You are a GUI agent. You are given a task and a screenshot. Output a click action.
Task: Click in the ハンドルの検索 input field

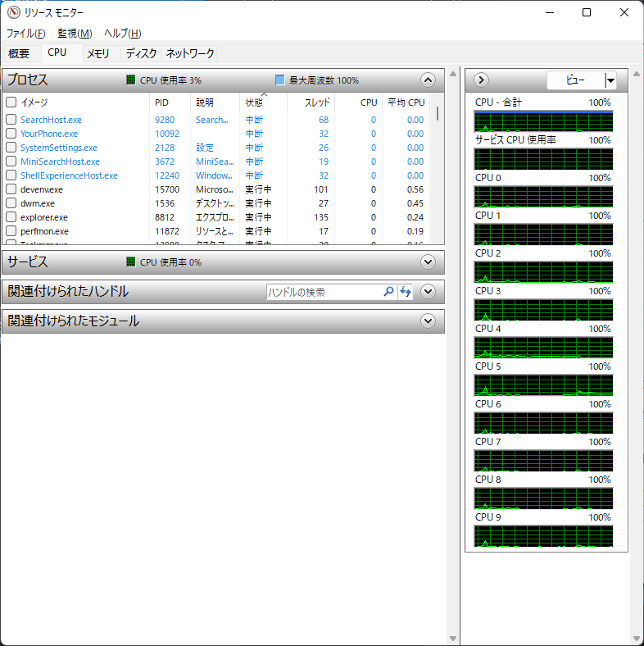(324, 292)
